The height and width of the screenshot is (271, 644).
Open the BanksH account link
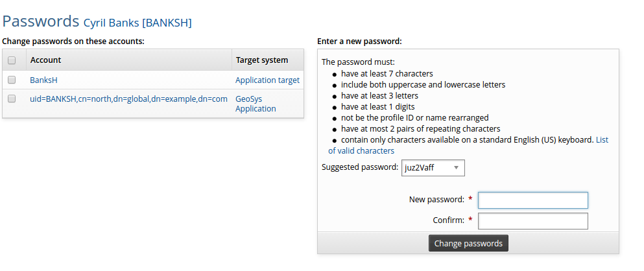click(44, 80)
